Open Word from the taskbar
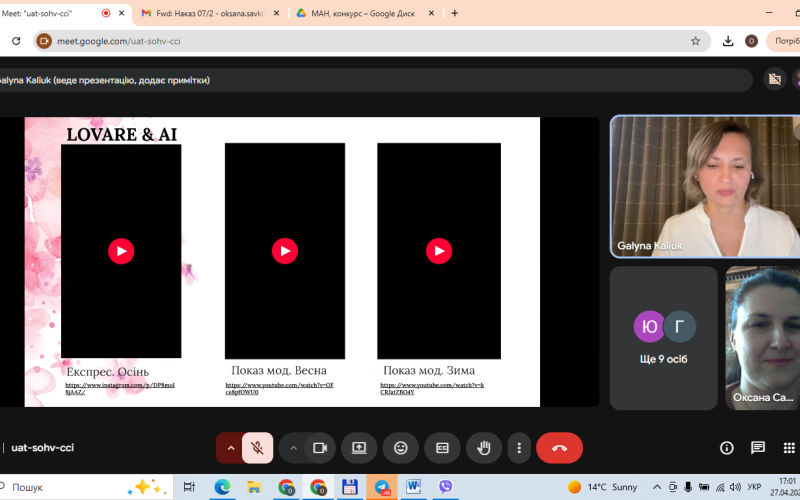Image resolution: width=800 pixels, height=500 pixels. 413,487
